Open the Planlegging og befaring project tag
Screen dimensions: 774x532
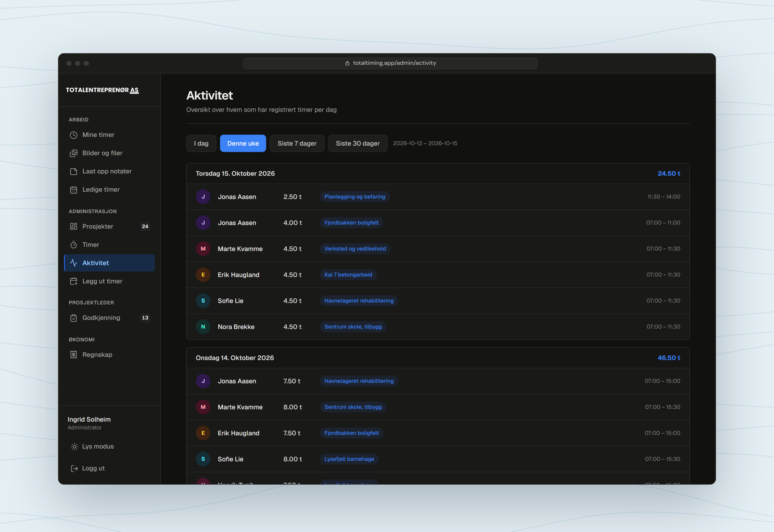pyautogui.click(x=355, y=197)
